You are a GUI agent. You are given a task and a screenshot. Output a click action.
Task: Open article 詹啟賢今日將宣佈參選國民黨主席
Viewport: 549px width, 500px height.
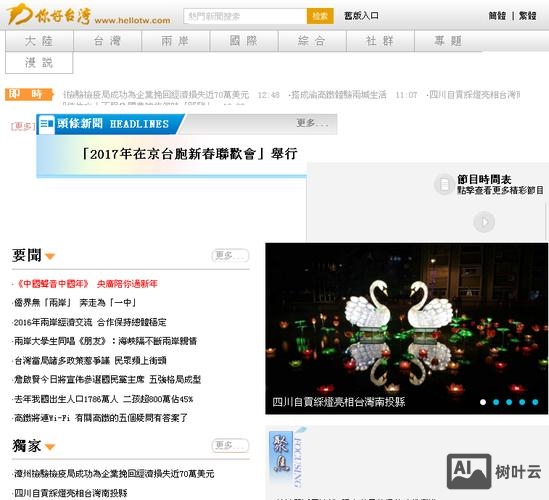pyautogui.click(x=107, y=380)
